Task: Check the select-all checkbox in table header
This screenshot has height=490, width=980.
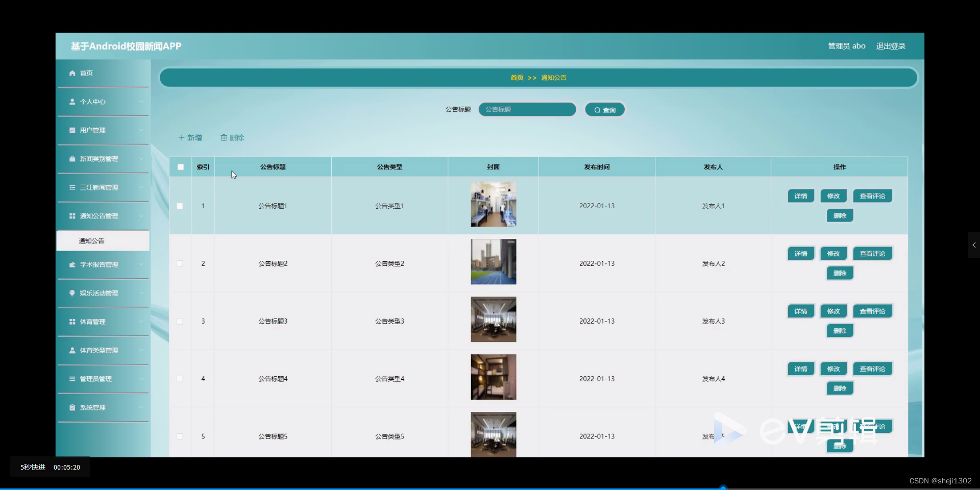Action: click(180, 167)
